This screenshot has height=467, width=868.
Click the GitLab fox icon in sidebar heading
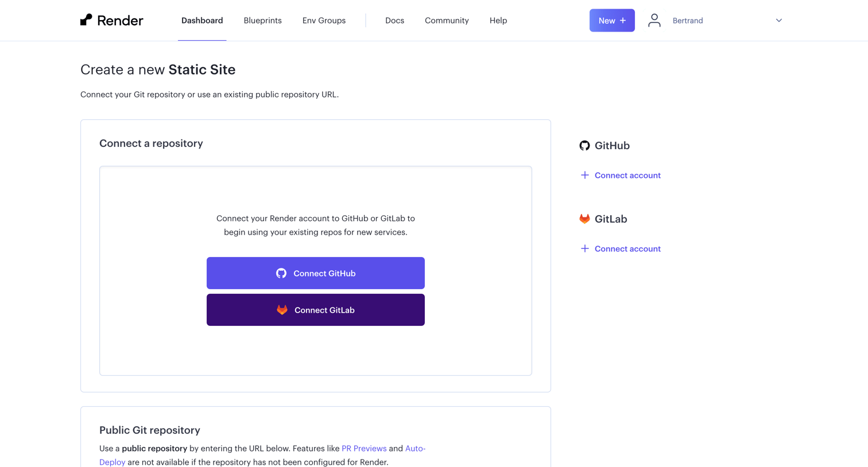584,219
